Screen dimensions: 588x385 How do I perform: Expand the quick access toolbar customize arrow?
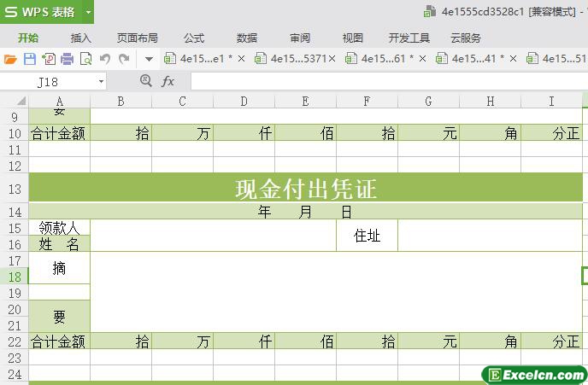(x=149, y=59)
